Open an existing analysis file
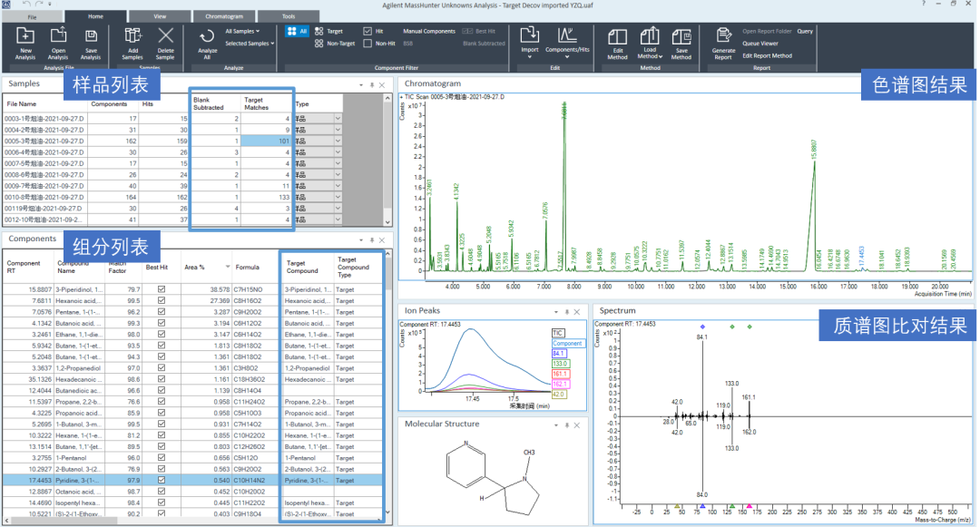Image resolution: width=980 pixels, height=527 pixels. click(x=58, y=36)
